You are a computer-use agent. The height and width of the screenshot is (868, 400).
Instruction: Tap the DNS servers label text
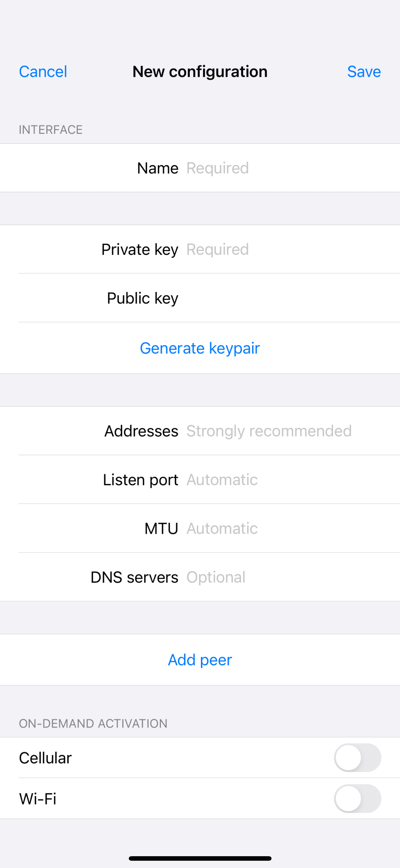[134, 577]
